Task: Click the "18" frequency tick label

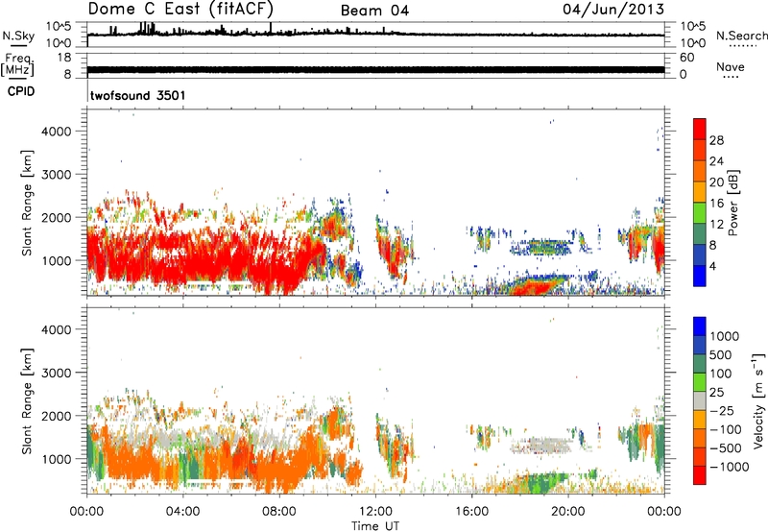Action: pyautogui.click(x=64, y=58)
